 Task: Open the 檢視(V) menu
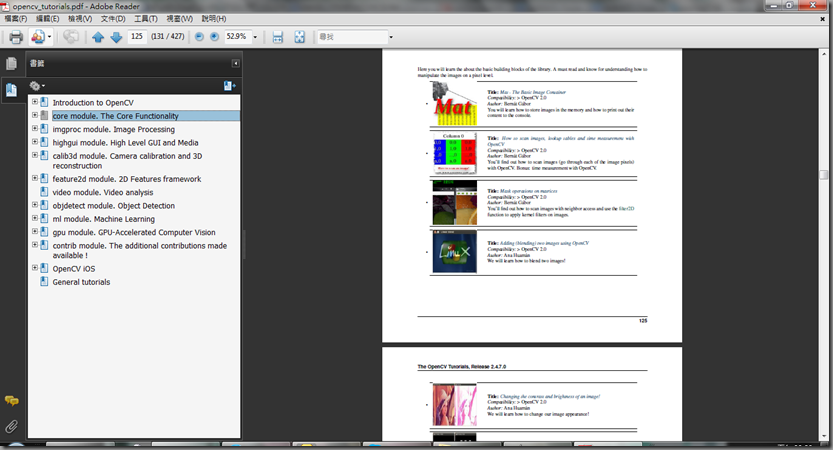pos(80,19)
